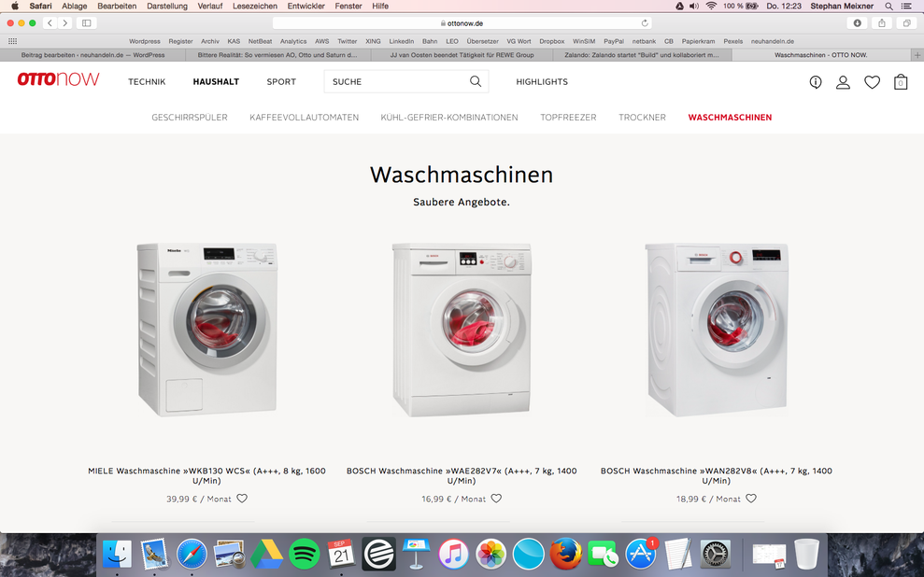
Task: Open TECHNIK category
Action: (x=147, y=82)
